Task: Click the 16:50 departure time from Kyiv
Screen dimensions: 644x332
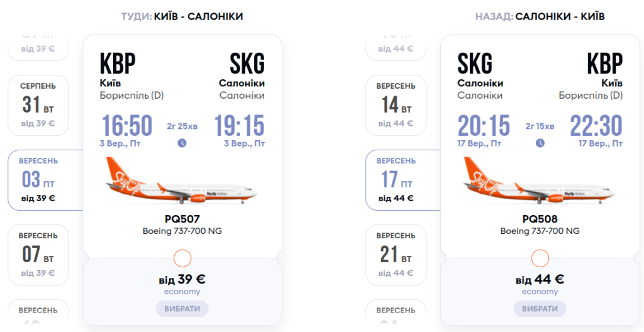Action: click(127, 126)
